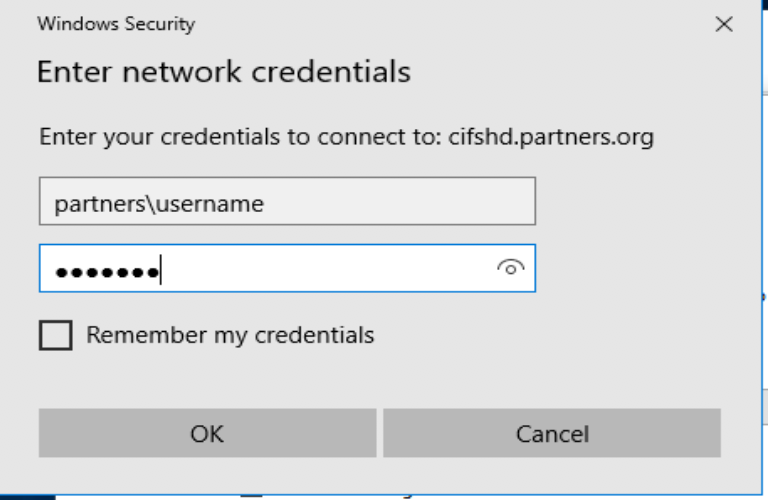Click the empty space in the password box left of the eye icon

[328, 268]
